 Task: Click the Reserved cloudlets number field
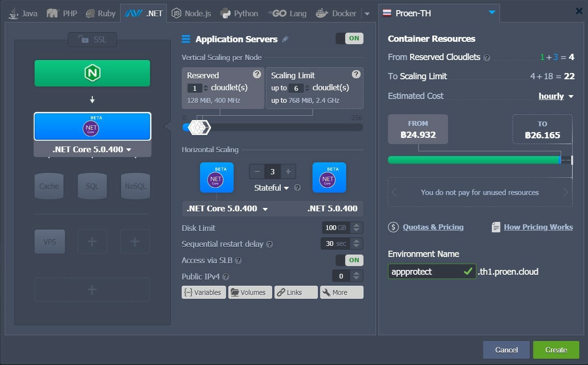click(x=195, y=88)
